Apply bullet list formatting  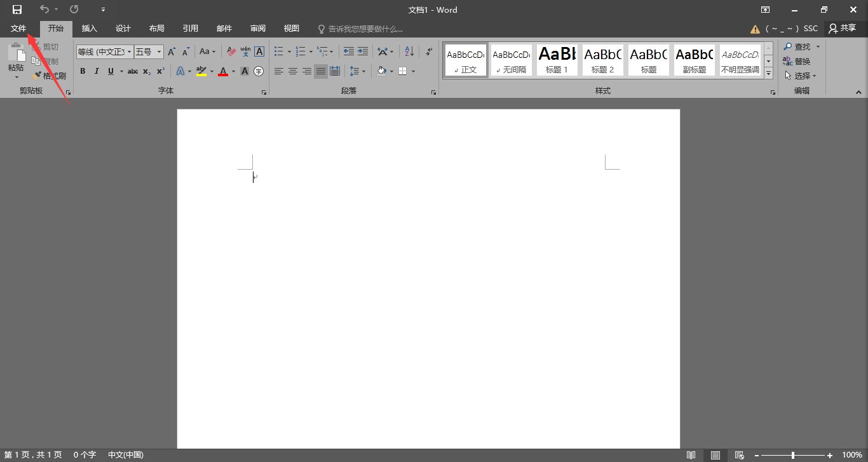click(x=278, y=51)
